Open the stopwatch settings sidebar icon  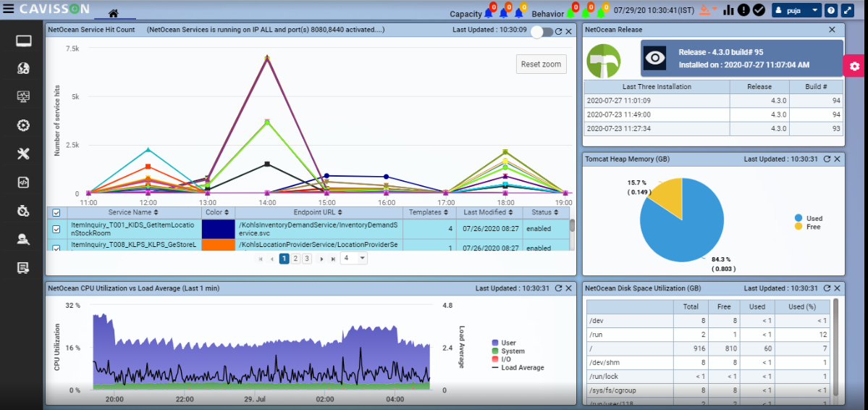tap(23, 211)
